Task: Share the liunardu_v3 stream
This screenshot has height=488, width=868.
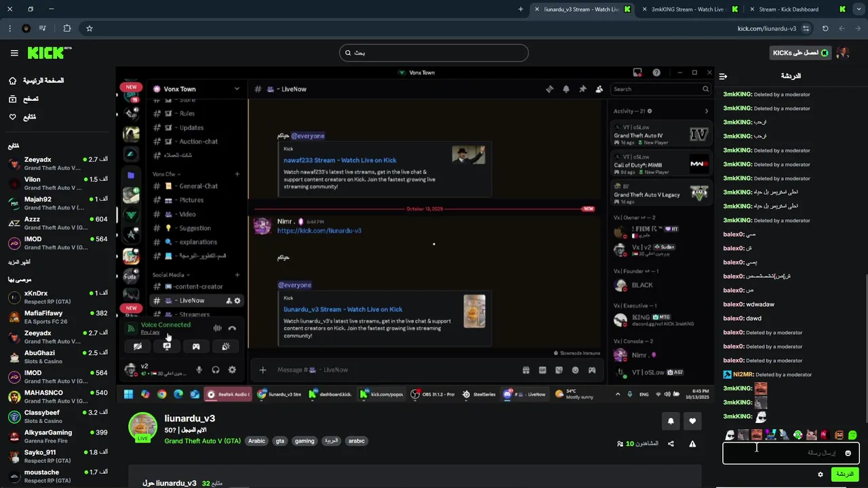Action: click(x=671, y=444)
